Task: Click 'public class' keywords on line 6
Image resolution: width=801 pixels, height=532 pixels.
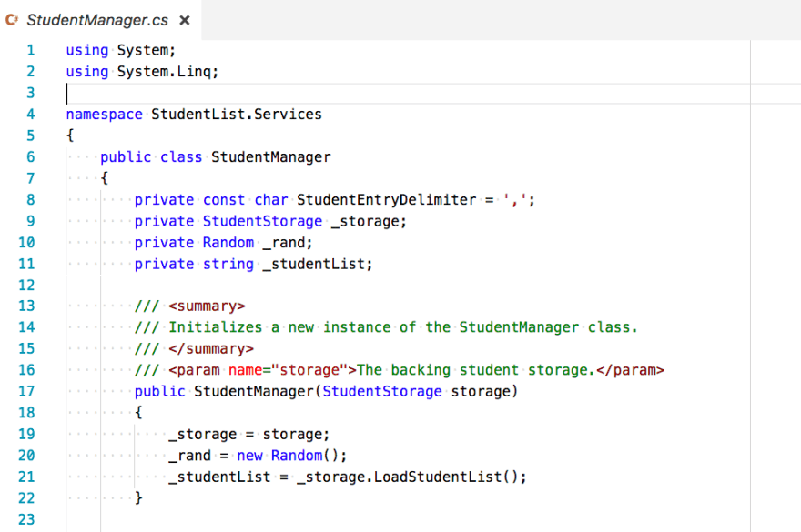Action: pos(151,156)
